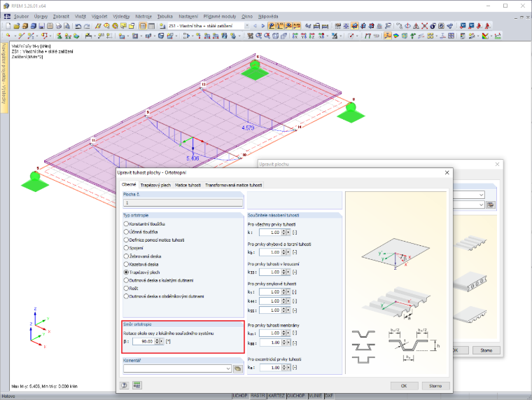Click the first highlighted show-results icon

point(272,26)
